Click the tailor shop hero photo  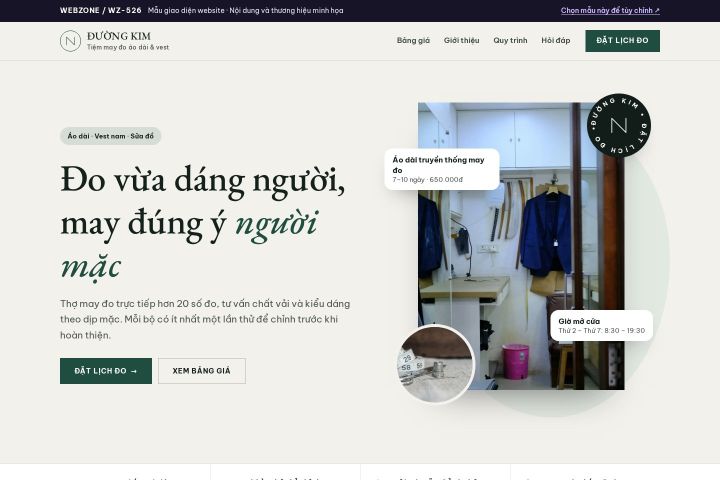point(521,246)
